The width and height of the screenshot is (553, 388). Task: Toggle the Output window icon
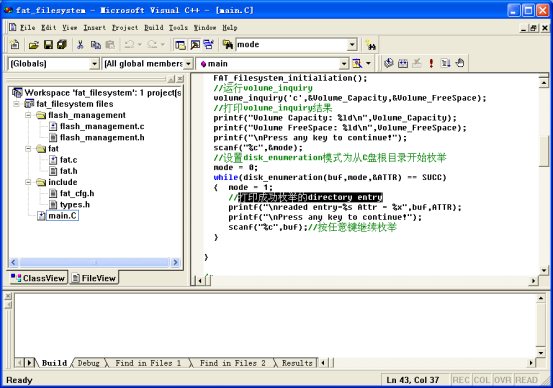click(x=195, y=45)
